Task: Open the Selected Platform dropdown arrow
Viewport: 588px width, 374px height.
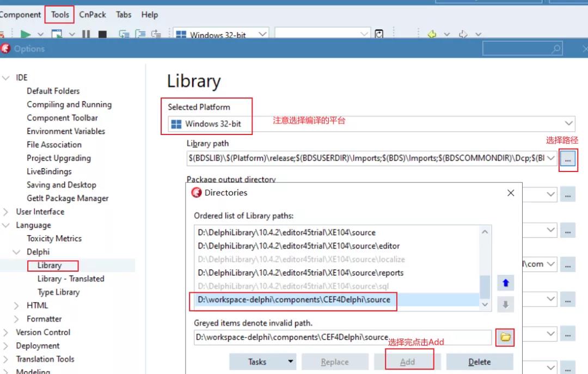Action: pos(568,124)
